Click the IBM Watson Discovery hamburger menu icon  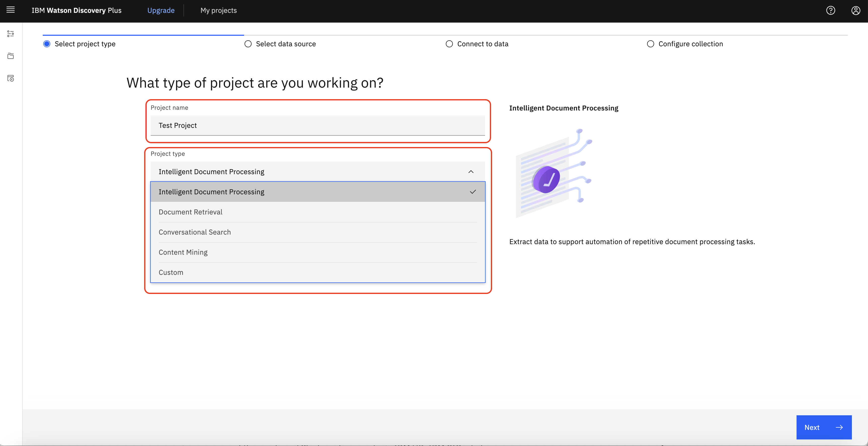[10, 10]
